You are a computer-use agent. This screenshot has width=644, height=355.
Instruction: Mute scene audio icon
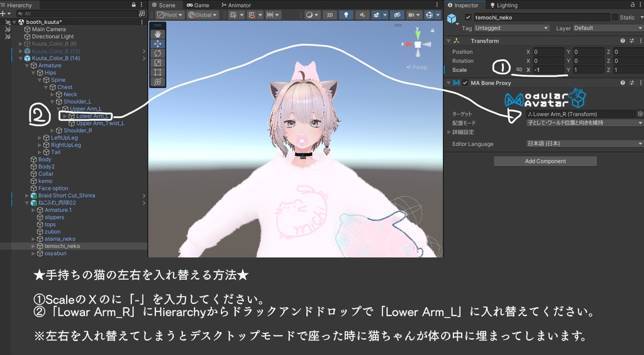click(x=362, y=15)
